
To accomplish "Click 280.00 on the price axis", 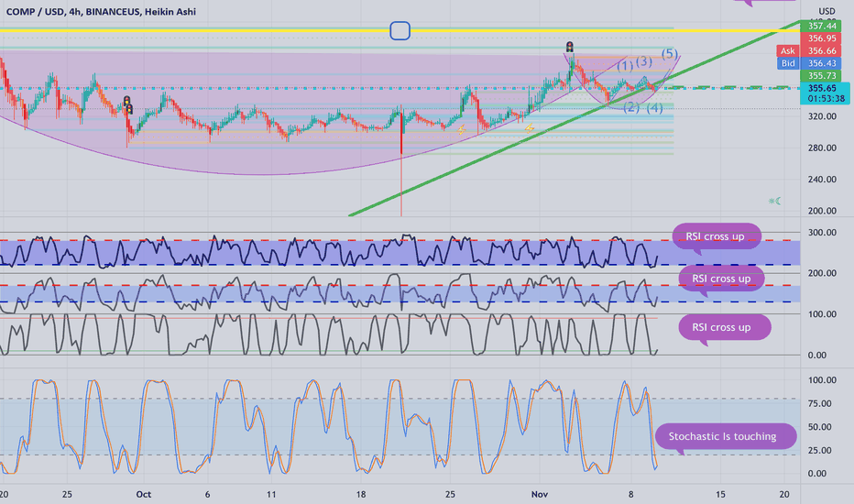I will [822, 148].
